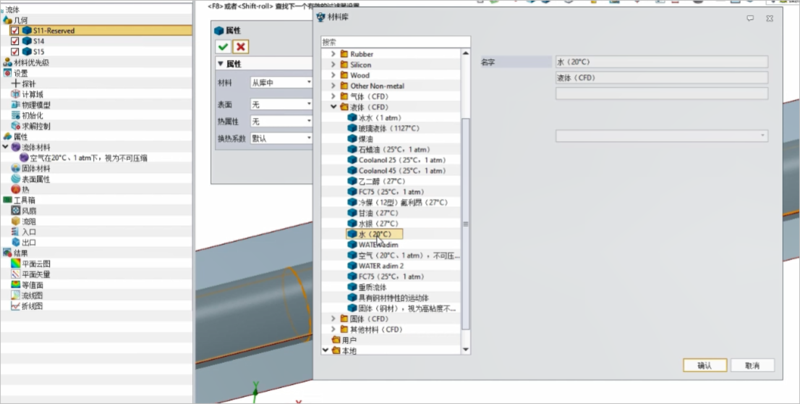Click the 确认 confirm button
This screenshot has height=404, width=800.
pyautogui.click(x=704, y=365)
